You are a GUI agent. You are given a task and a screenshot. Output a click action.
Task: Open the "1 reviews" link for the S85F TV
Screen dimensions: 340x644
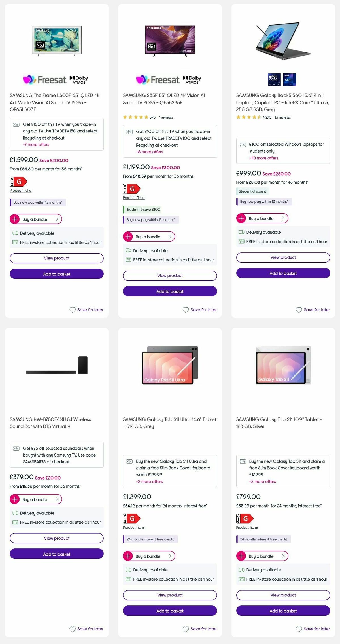[x=166, y=117]
